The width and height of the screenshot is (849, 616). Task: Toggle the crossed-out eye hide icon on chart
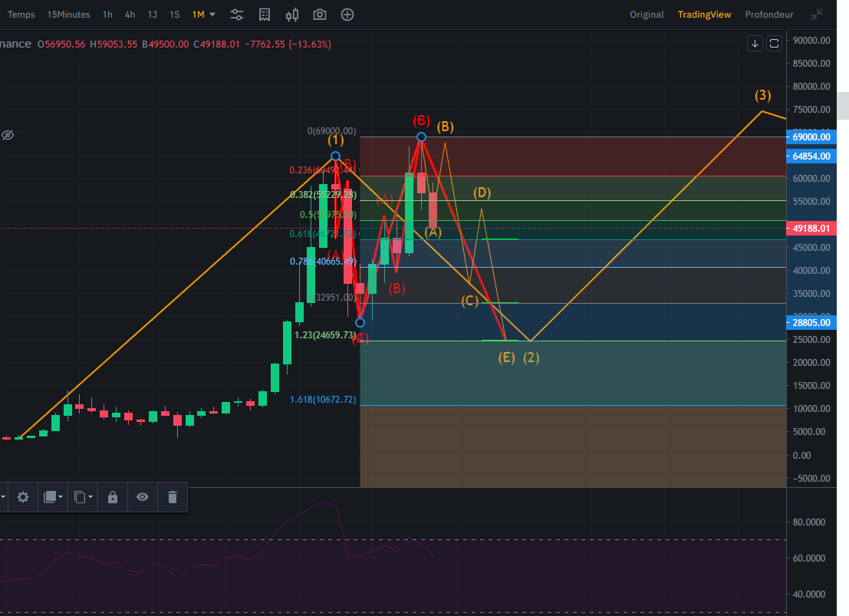pos(8,135)
